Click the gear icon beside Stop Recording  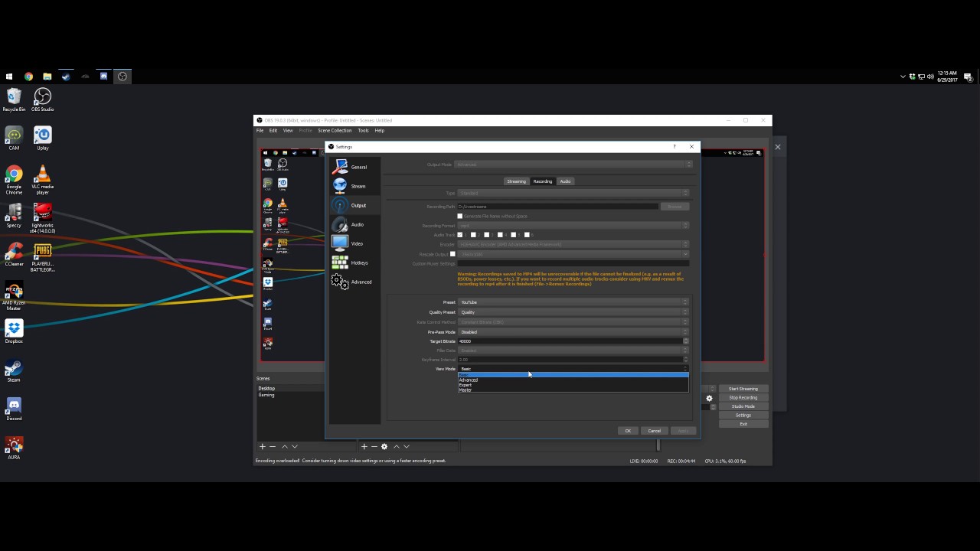(x=709, y=398)
